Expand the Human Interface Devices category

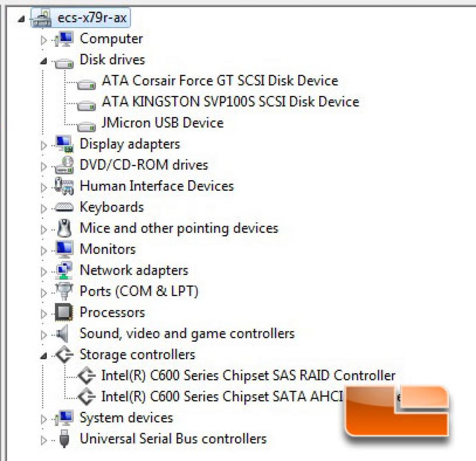click(44, 188)
